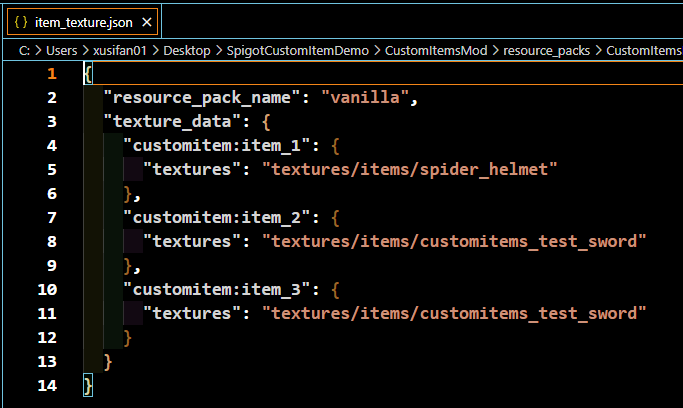The width and height of the screenshot is (683, 408).
Task: Place cursor on "vanilla" string value
Action: (365, 98)
